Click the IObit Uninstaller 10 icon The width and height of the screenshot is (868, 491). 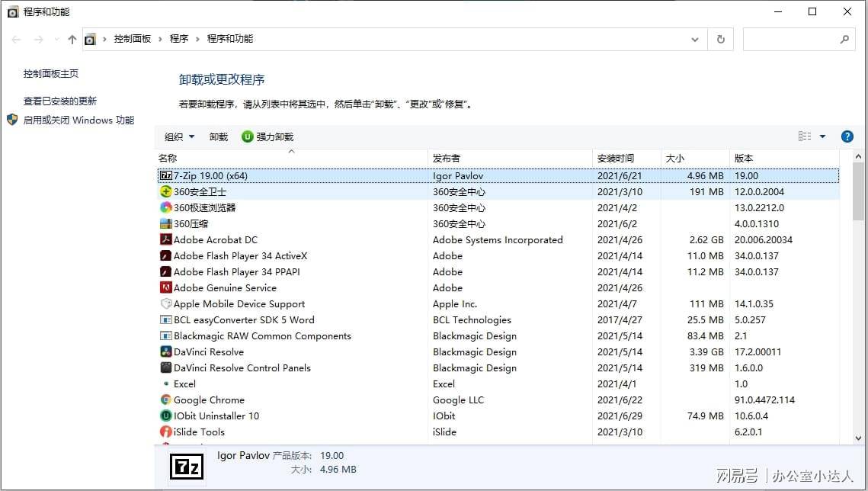(x=165, y=416)
